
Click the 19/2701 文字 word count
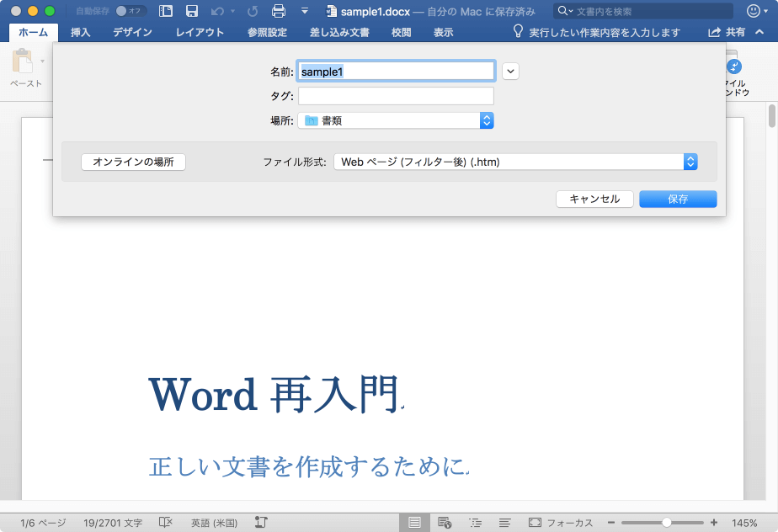coord(113,523)
